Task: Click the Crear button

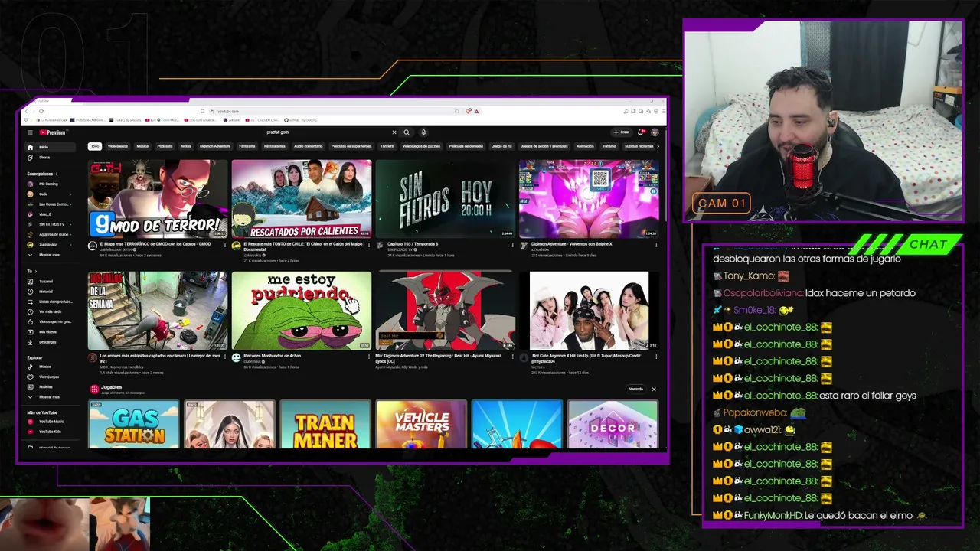Action: pos(622,132)
